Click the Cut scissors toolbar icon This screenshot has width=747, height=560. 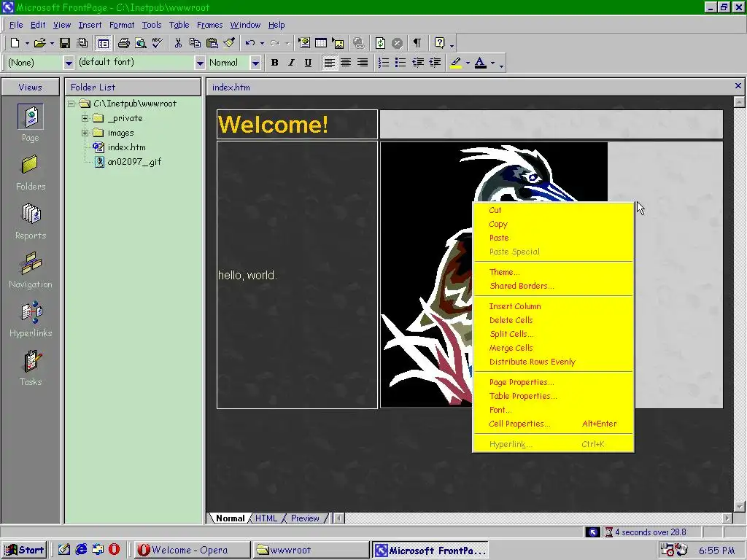(178, 43)
